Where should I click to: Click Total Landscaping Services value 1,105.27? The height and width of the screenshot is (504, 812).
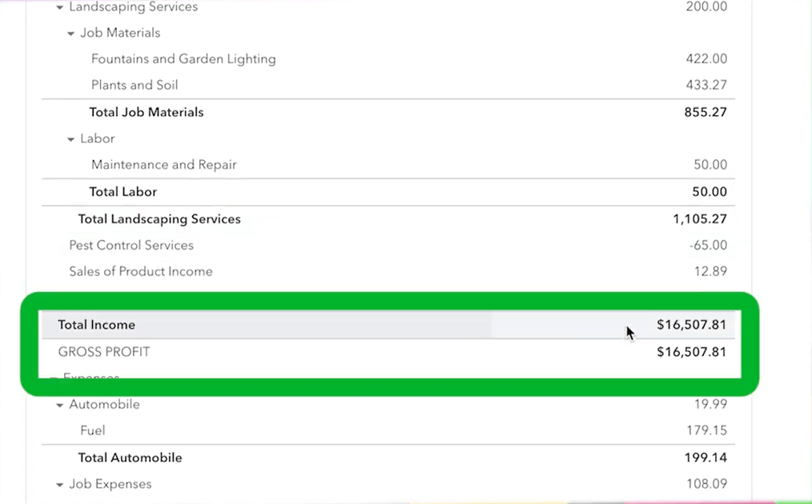tap(700, 219)
